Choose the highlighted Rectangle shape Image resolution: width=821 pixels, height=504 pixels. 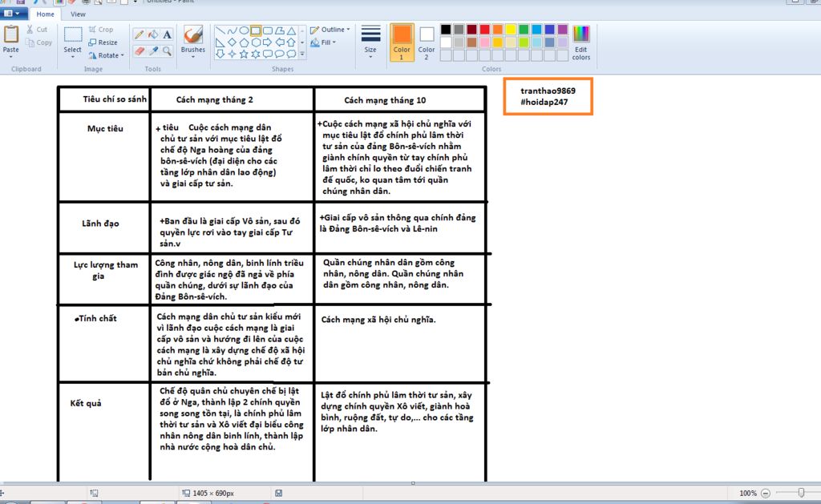click(256, 31)
